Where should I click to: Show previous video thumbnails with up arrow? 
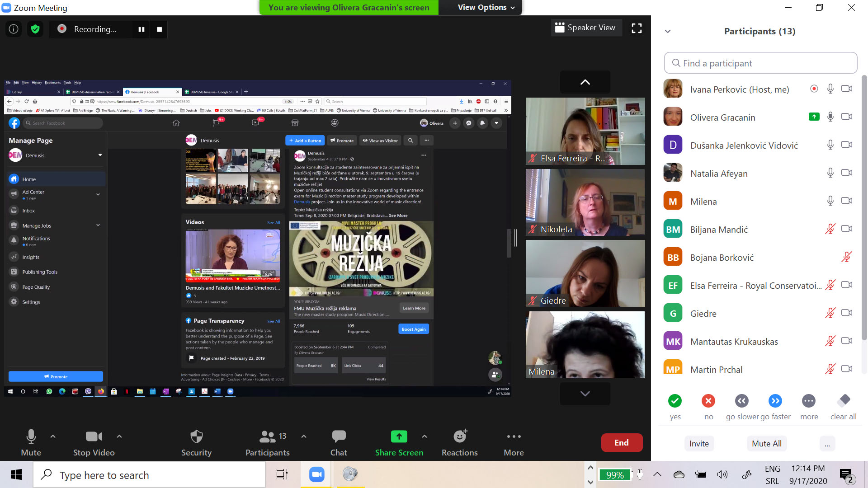pos(585,82)
